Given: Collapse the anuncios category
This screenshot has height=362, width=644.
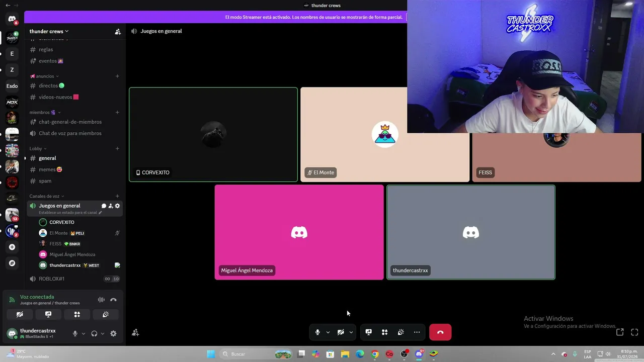Looking at the screenshot, I should pyautogui.click(x=44, y=76).
